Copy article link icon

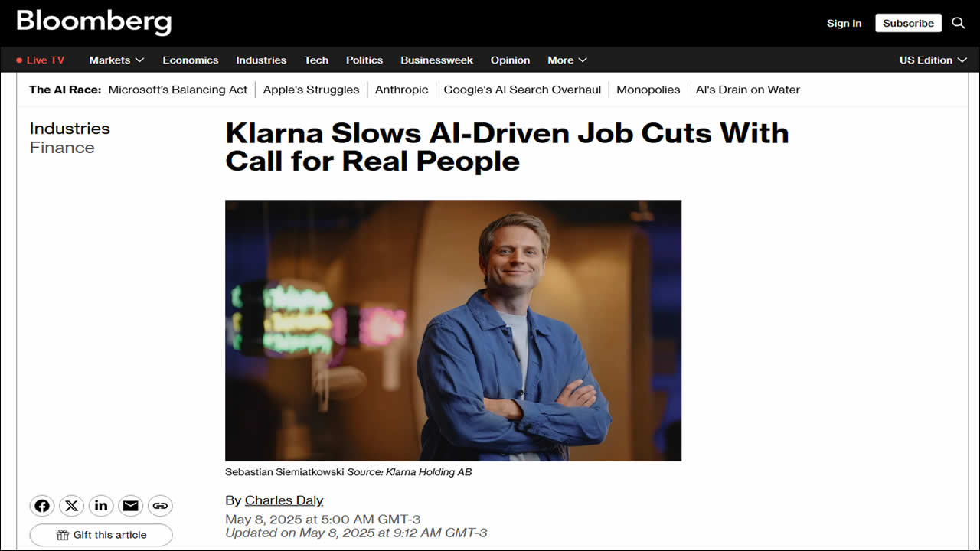click(160, 506)
